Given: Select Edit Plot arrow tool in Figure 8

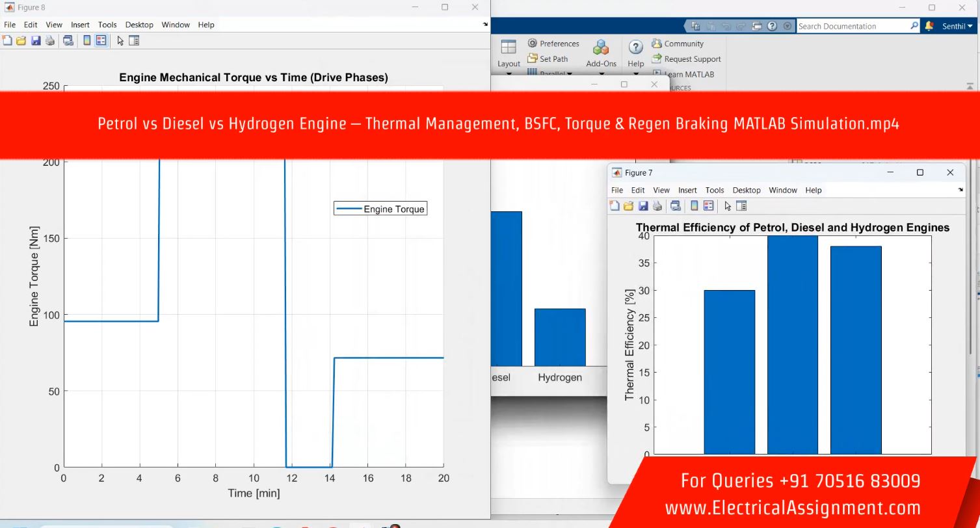Looking at the screenshot, I should 120,41.
